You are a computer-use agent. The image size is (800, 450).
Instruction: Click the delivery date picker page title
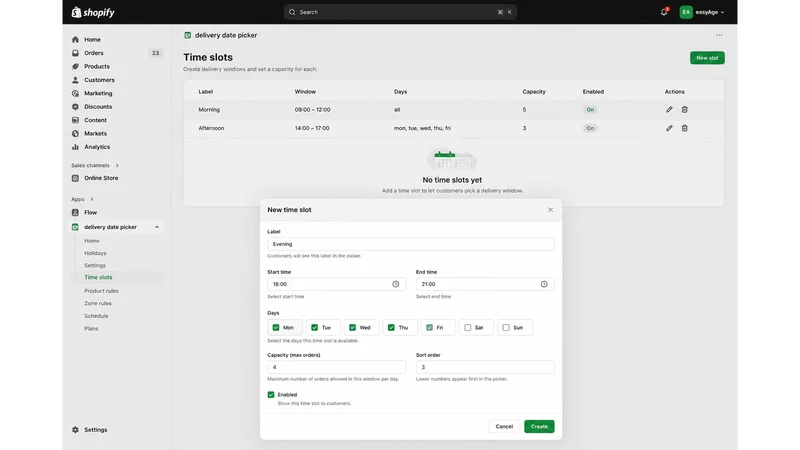click(x=226, y=35)
